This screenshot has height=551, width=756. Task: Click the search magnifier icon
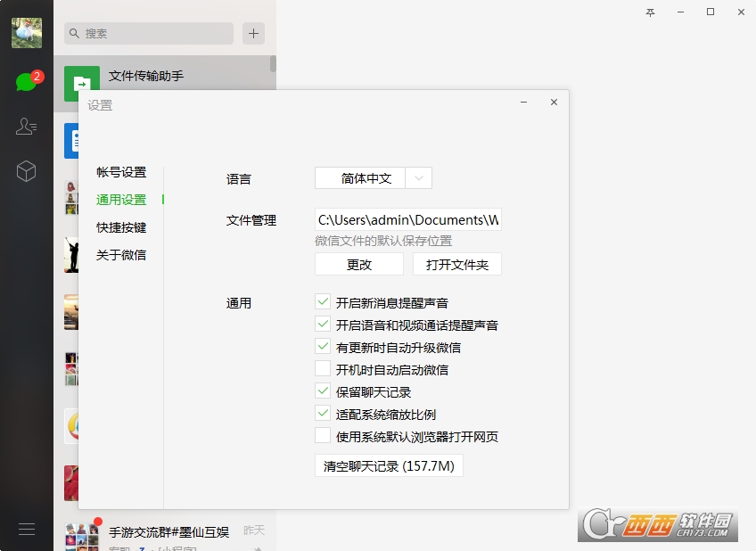(74, 33)
